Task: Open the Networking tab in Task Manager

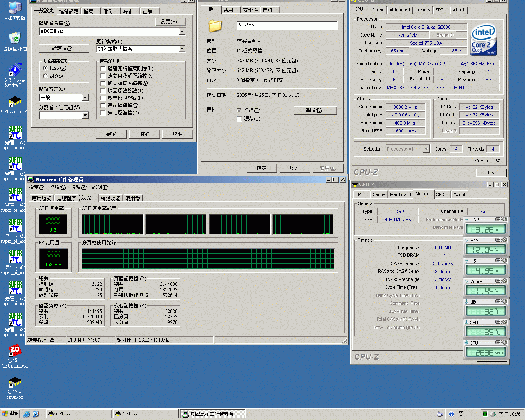Action: coord(111,199)
